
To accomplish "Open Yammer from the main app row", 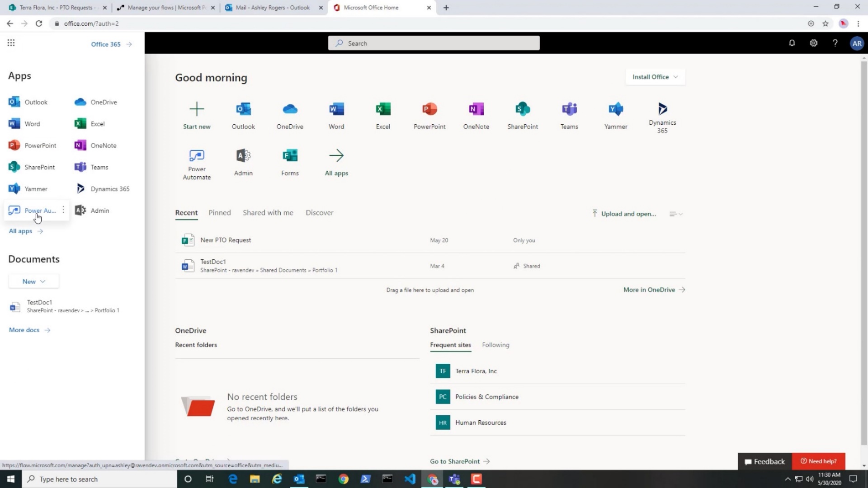I will (616, 116).
